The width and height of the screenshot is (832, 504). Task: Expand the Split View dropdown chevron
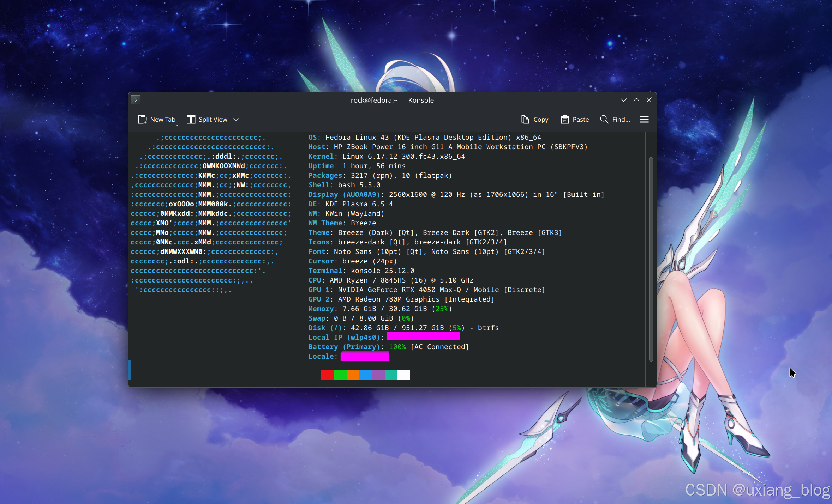(x=236, y=120)
